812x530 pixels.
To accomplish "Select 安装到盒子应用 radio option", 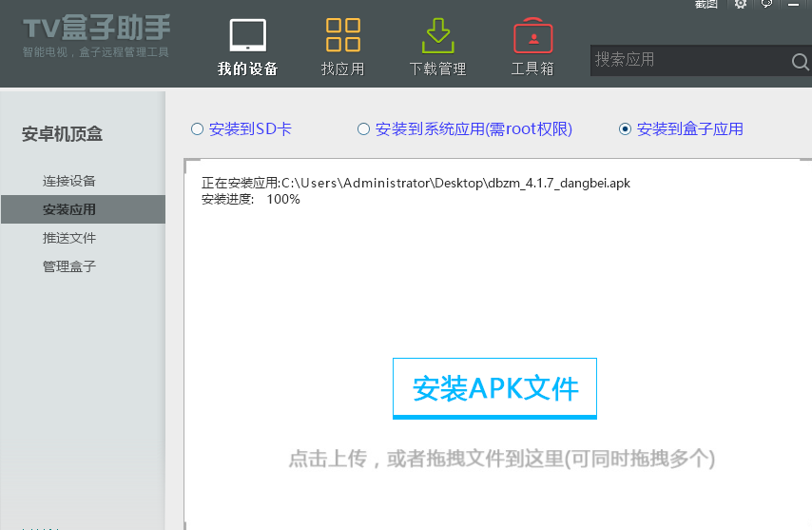I will (x=625, y=129).
